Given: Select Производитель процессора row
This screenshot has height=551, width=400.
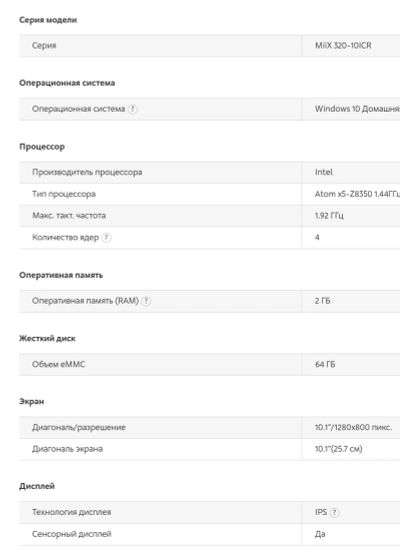Looking at the screenshot, I should click(209, 172).
